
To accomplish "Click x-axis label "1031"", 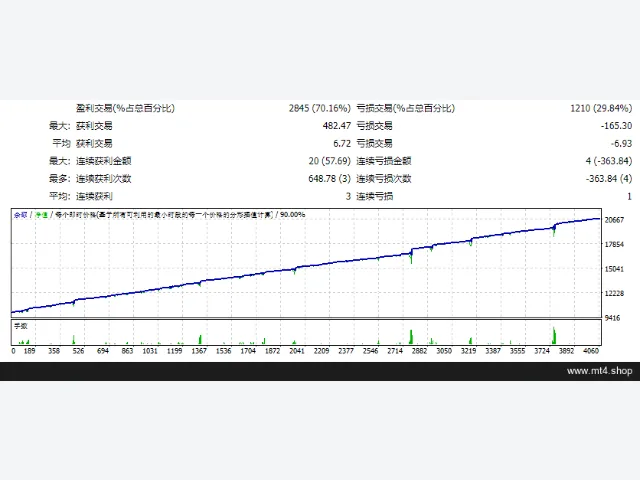I will click(x=150, y=351).
